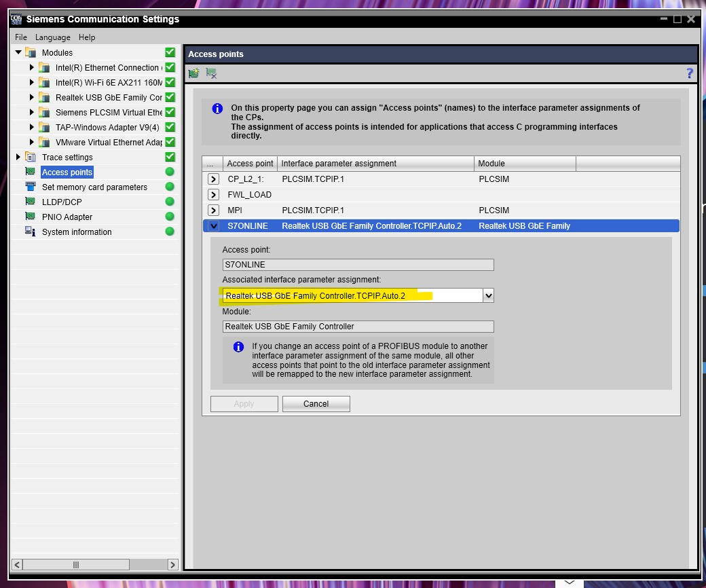Toggle the checkbox for Intel(R) Wi-Fi 6E AX211
This screenshot has height=588, width=706.
point(170,82)
